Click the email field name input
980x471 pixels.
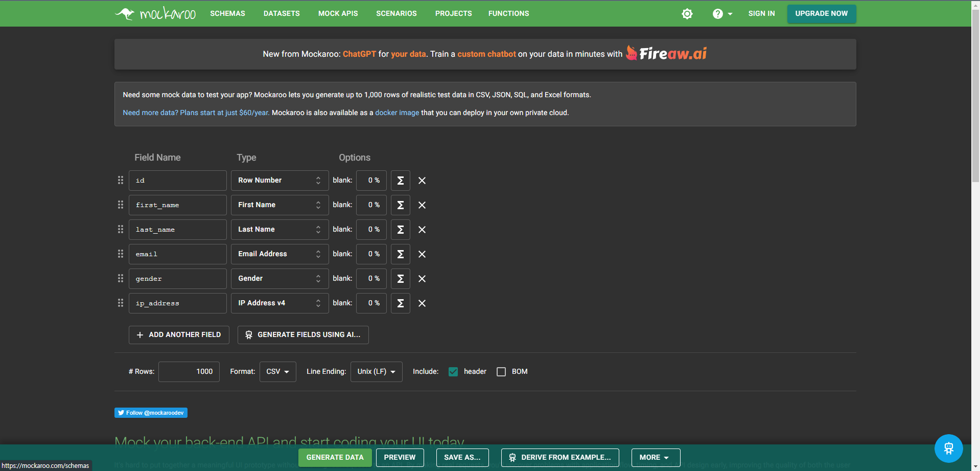pyautogui.click(x=178, y=254)
